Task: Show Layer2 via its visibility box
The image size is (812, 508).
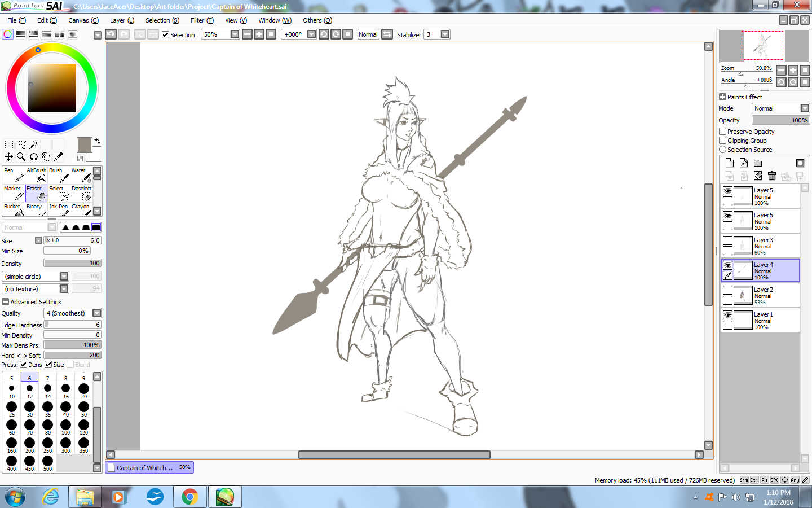Action: 728,290
